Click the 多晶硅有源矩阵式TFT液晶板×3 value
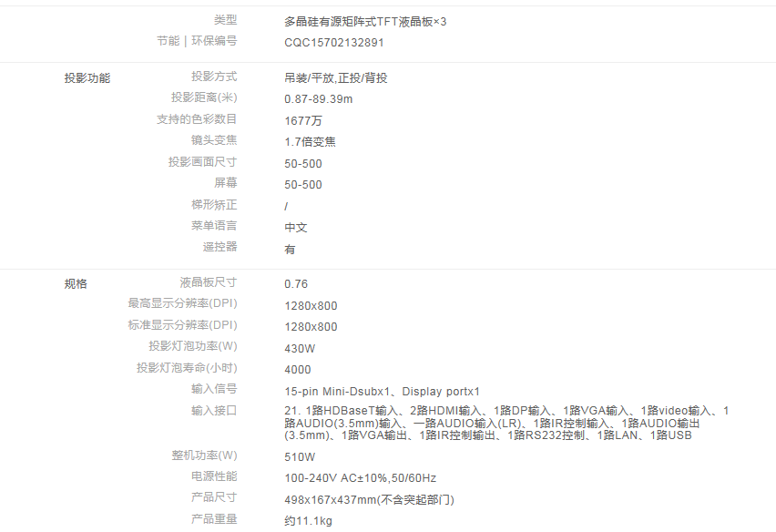Image resolution: width=776 pixels, height=532 pixels. point(365,21)
